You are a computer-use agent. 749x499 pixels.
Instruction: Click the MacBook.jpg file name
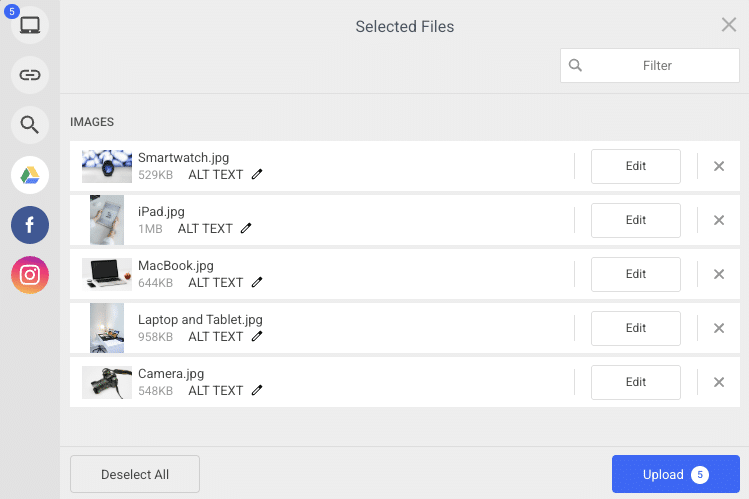tap(176, 265)
